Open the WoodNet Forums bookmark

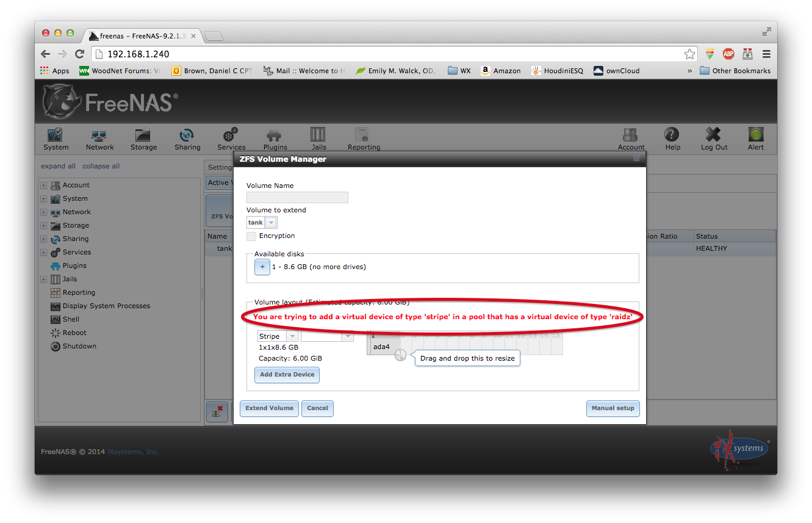[x=120, y=71]
